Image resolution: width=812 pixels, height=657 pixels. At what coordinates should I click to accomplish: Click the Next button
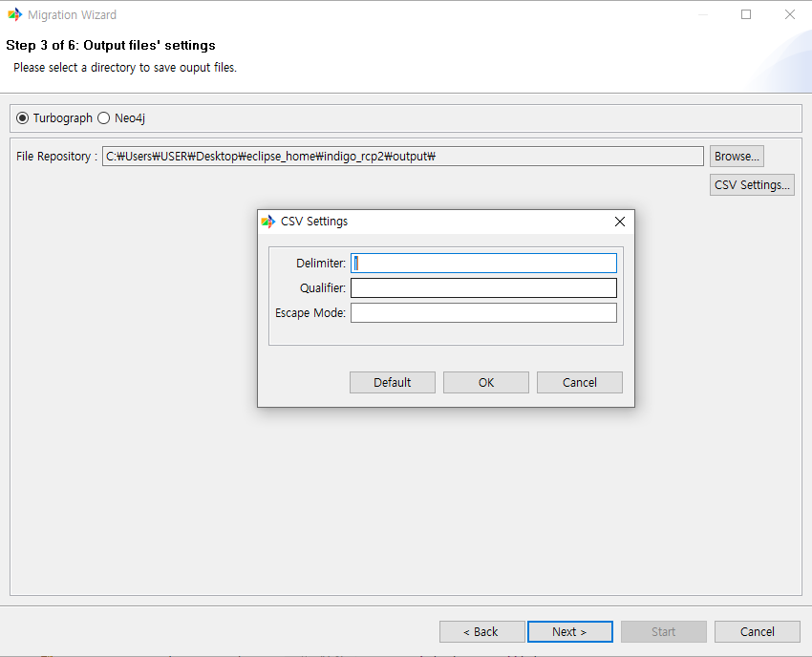pyautogui.click(x=569, y=631)
